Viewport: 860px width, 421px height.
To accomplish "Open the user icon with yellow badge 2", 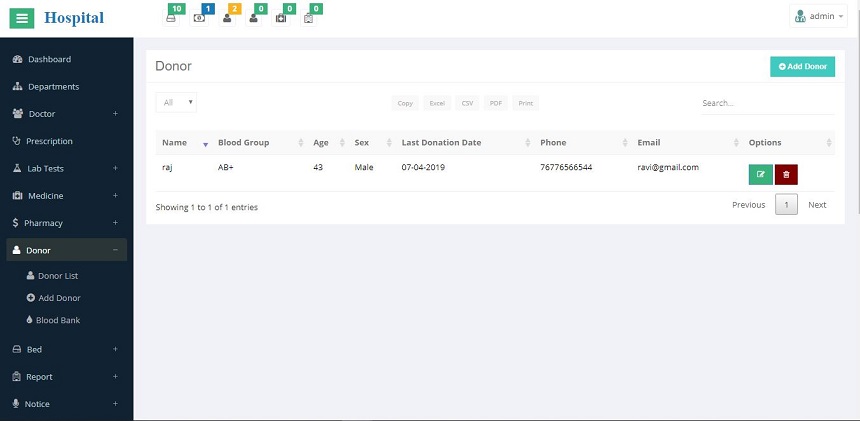I will [x=227, y=18].
